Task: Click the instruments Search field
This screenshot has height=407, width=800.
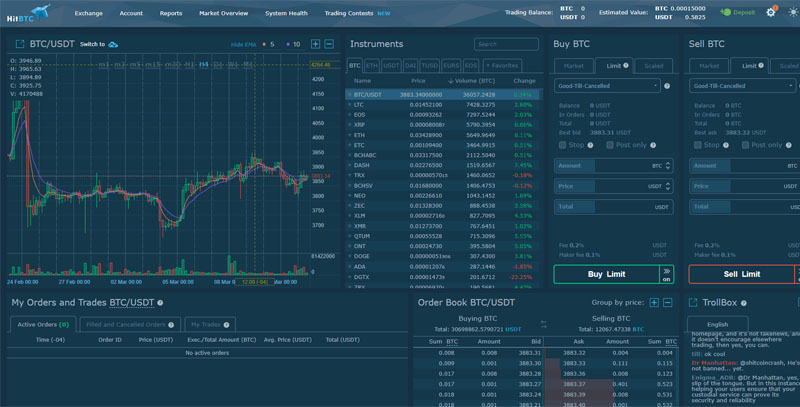Action: 506,44
